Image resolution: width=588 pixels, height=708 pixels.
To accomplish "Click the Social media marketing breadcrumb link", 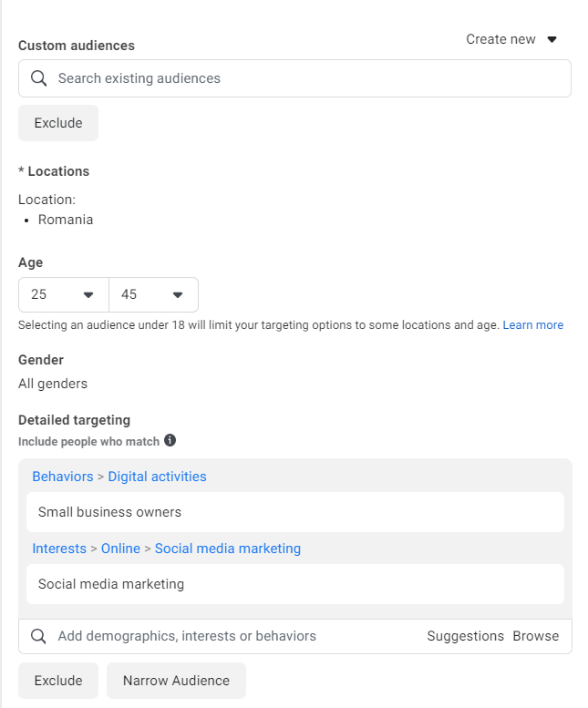I will (227, 549).
